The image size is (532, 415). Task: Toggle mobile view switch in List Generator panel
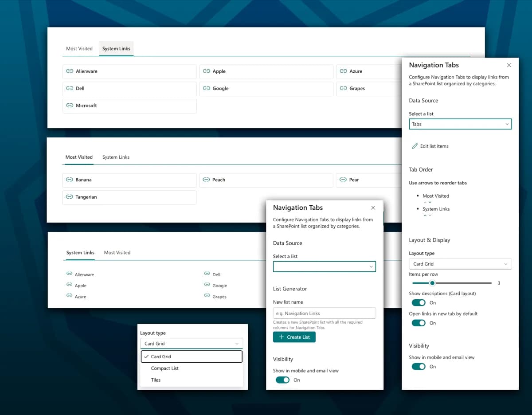(282, 380)
